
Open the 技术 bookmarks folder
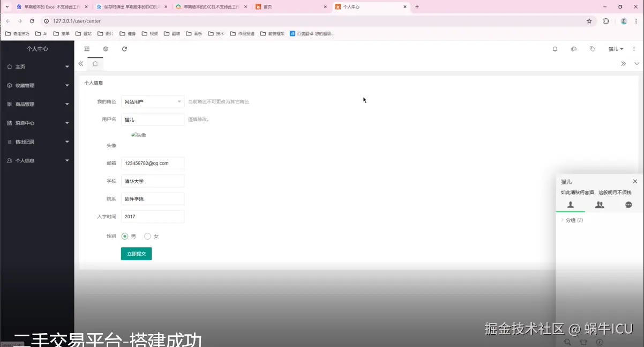tap(216, 33)
